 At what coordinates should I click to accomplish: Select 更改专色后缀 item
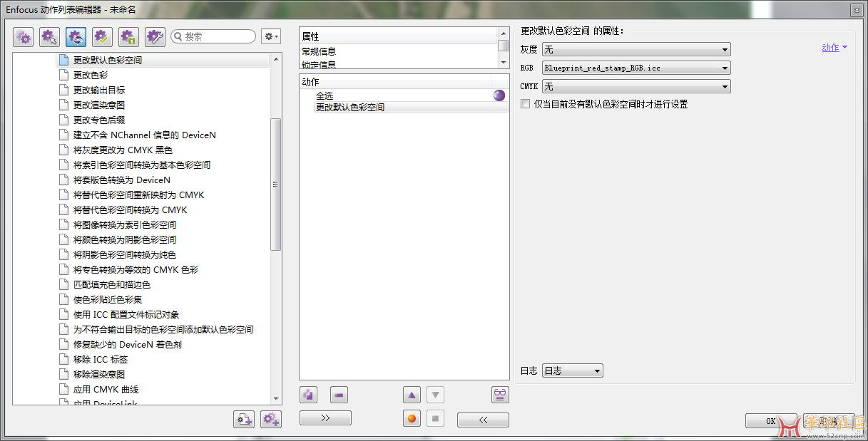click(x=99, y=120)
